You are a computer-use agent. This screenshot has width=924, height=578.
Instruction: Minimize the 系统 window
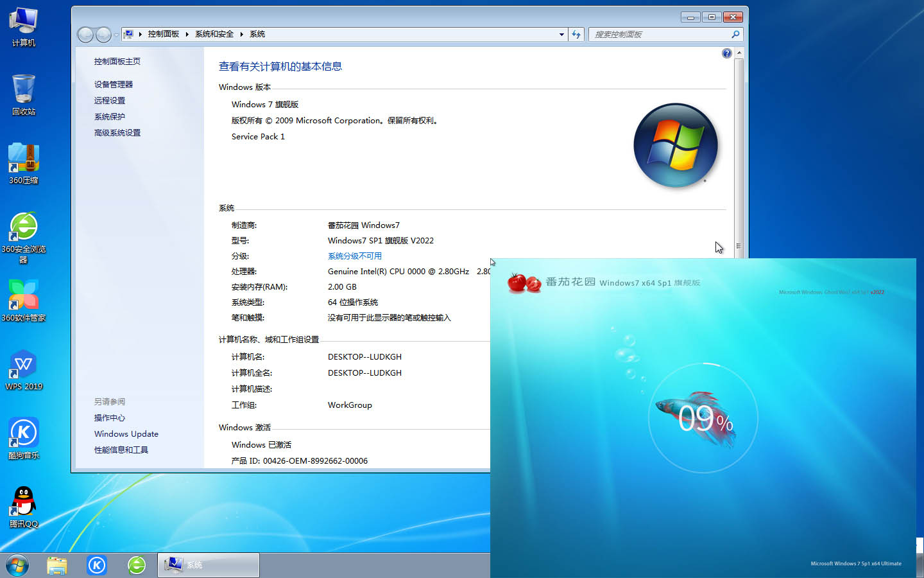click(690, 17)
